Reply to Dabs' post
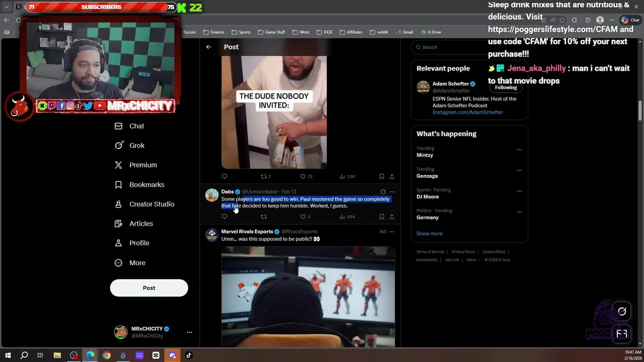This screenshot has height=362, width=644. 224,217
